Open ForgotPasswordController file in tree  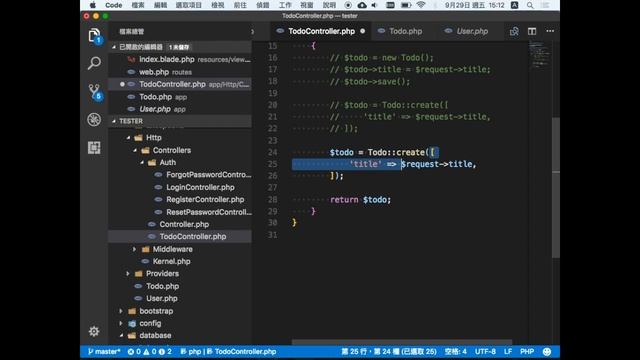point(180,175)
